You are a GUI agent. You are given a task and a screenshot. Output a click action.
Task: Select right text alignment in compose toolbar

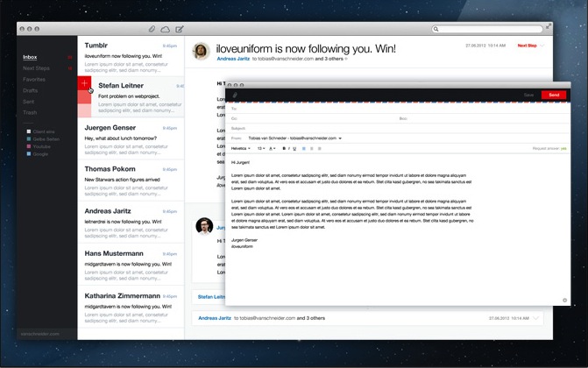pyautogui.click(x=320, y=149)
